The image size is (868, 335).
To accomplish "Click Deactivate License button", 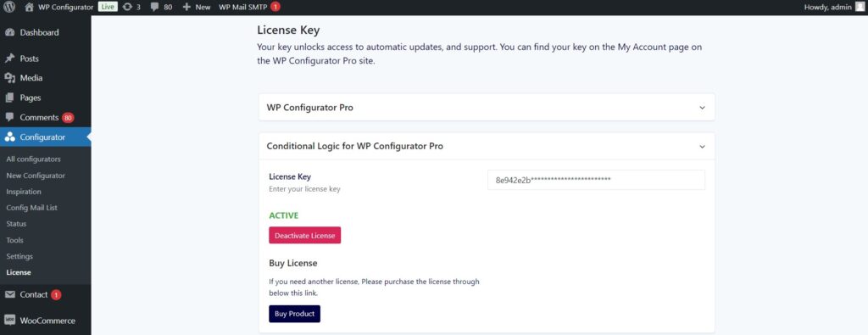I will (x=305, y=235).
